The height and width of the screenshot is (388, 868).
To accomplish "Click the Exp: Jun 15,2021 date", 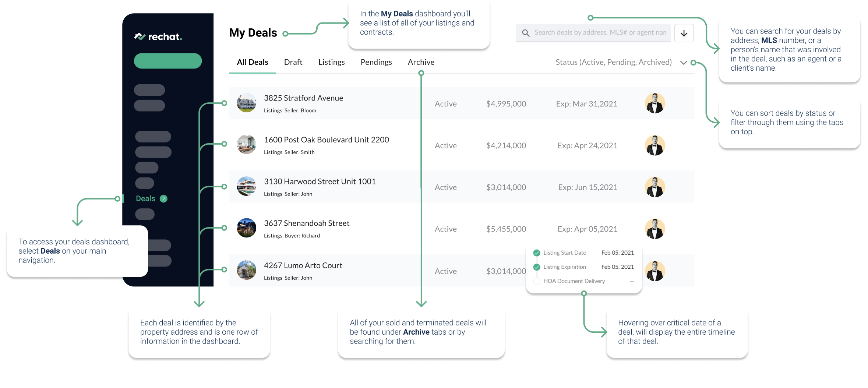I will tap(588, 187).
